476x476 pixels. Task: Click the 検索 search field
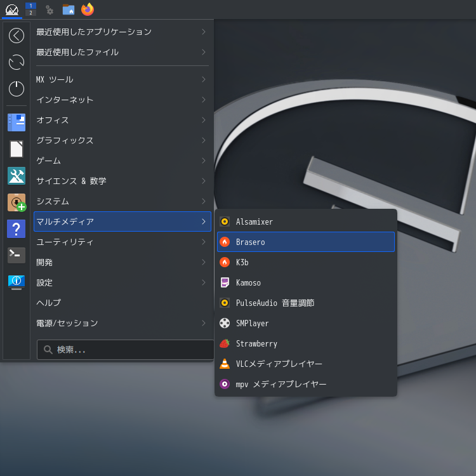[126, 350]
